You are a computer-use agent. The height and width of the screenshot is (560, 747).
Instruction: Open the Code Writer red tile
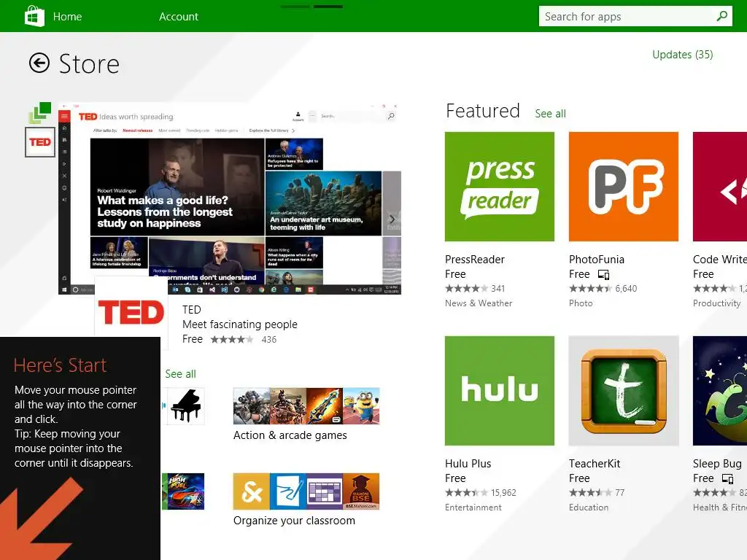pyautogui.click(x=720, y=187)
